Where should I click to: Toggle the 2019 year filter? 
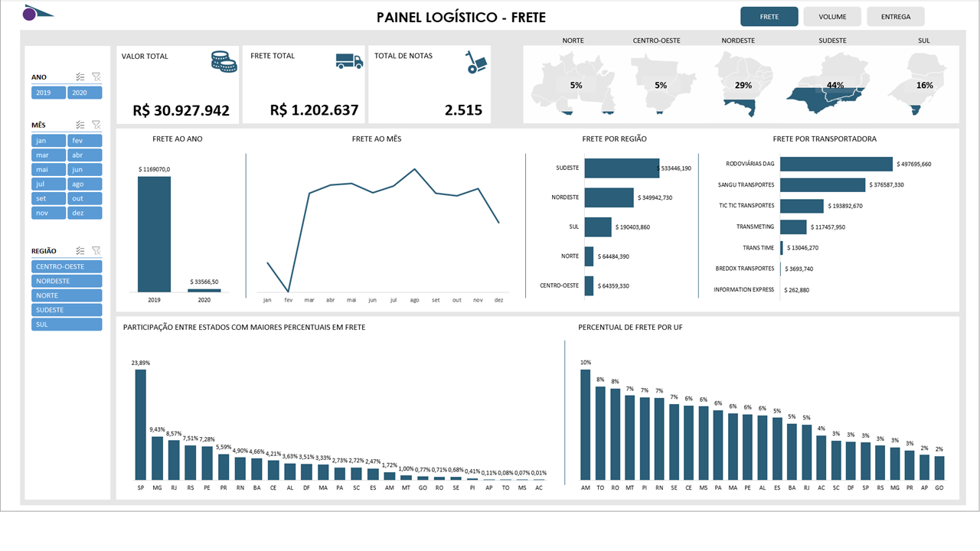click(49, 93)
